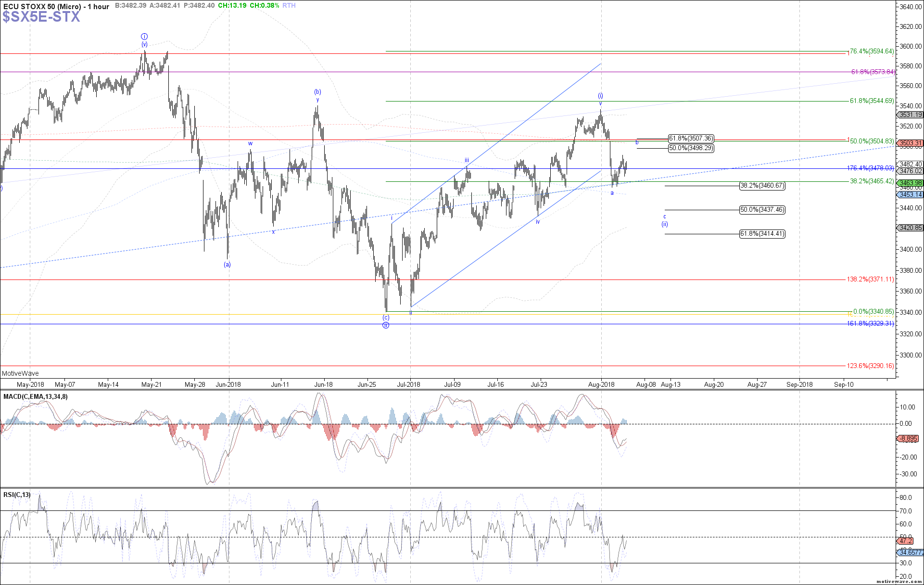Viewport: 924px width, 585px height.
Task: Click the '(ii)' projected wave label near Aug-13
Action: coord(664,224)
